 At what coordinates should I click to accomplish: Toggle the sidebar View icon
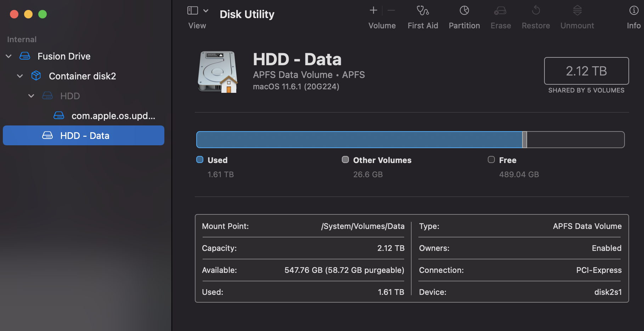point(192,11)
